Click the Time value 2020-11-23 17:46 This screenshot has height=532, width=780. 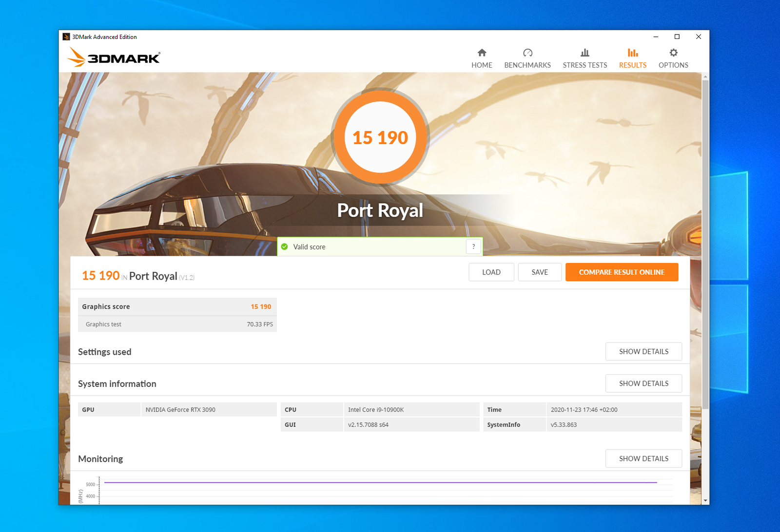point(584,410)
